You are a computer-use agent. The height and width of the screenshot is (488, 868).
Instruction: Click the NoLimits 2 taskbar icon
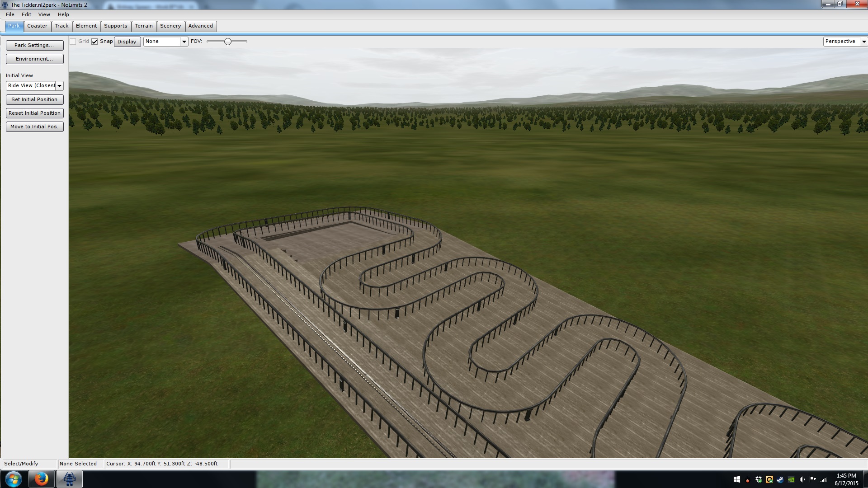pyautogui.click(x=69, y=479)
